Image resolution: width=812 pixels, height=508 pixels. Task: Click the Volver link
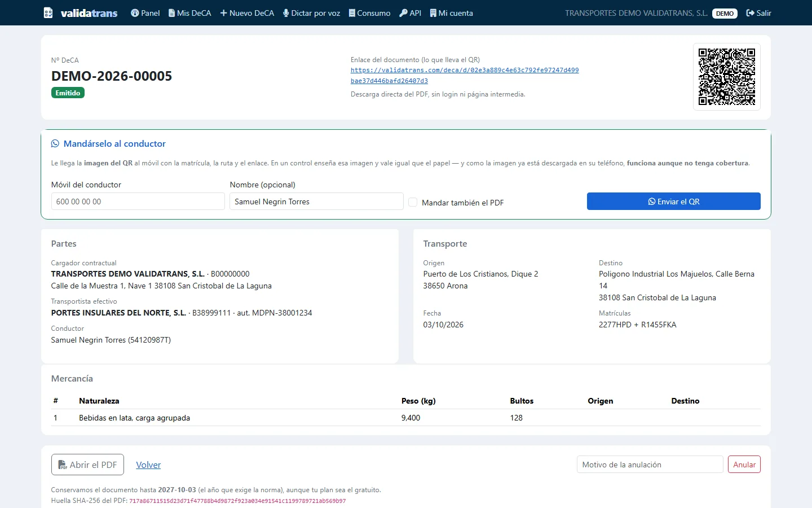point(148,465)
